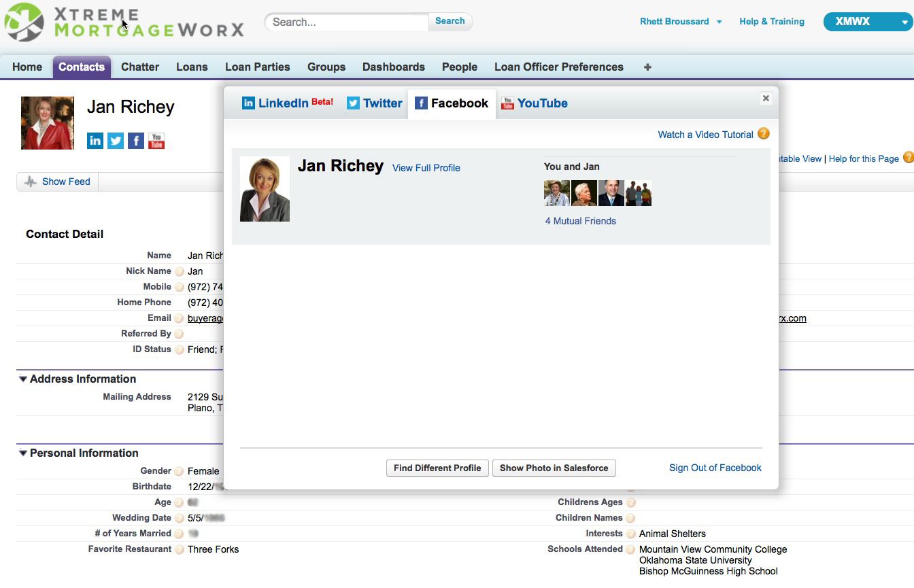This screenshot has width=914, height=588.
Task: Select the Facebook tab in popup
Action: 452,103
